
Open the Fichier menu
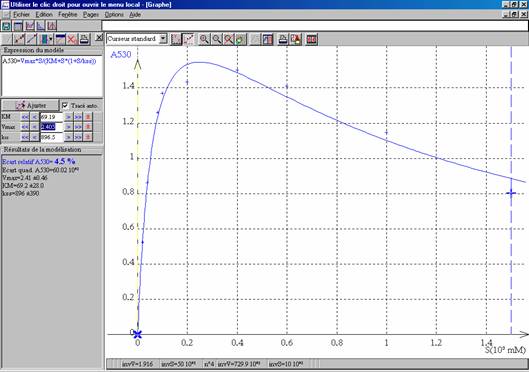click(21, 15)
